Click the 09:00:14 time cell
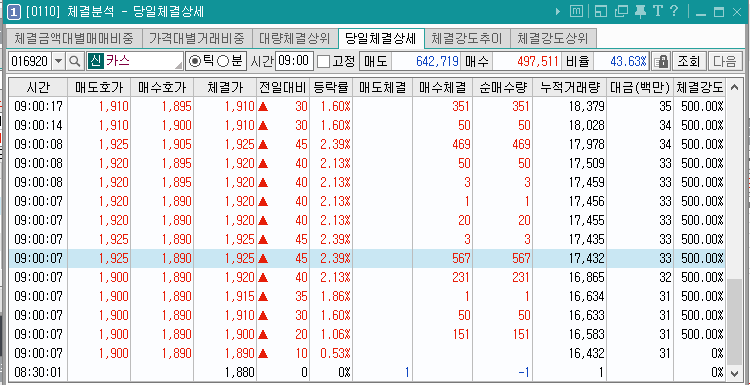Screen dimensions: 750x385 pyautogui.click(x=38, y=125)
